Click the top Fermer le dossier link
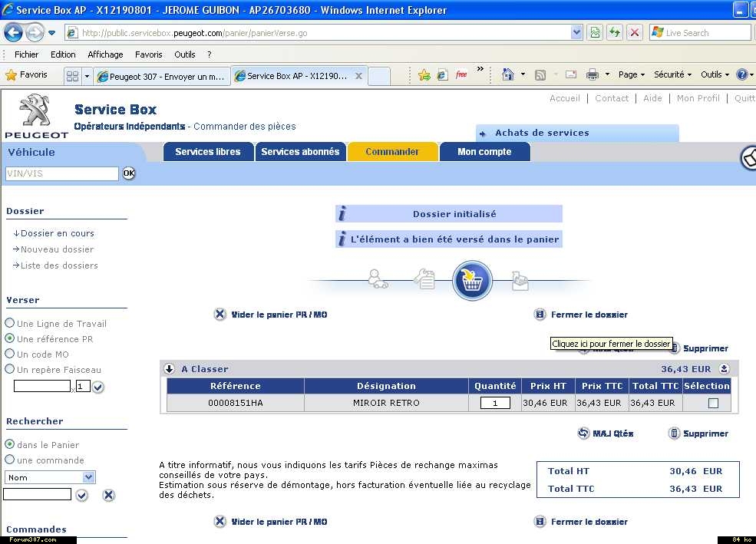Viewport: 756px width, 544px height. 589,315
